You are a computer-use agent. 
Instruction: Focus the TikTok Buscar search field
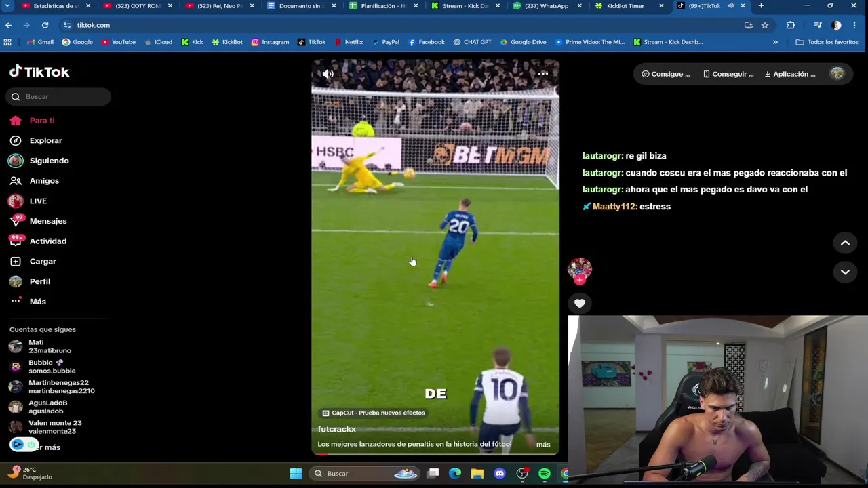tap(58, 97)
